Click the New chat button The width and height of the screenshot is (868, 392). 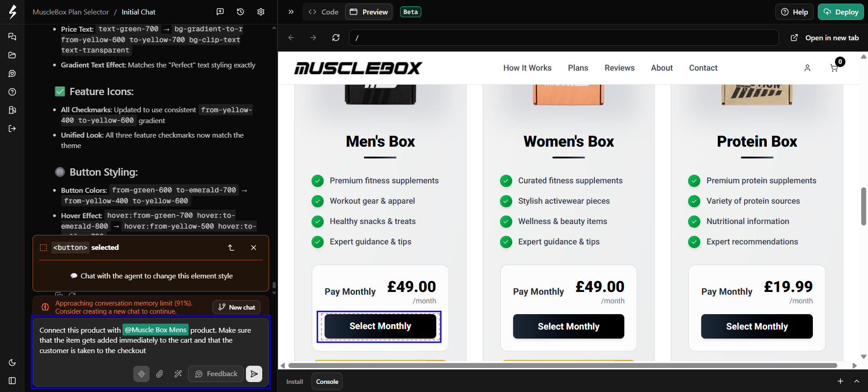tap(236, 307)
